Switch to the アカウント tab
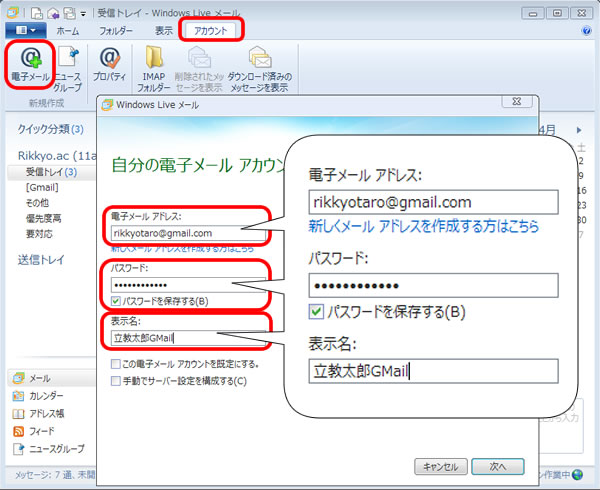Image resolution: width=600 pixels, height=490 pixels. tap(210, 31)
